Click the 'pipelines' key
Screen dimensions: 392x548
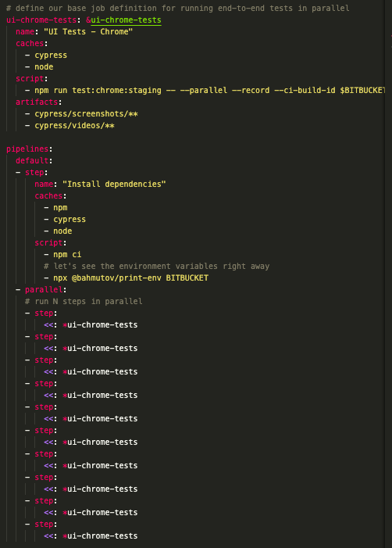point(27,149)
